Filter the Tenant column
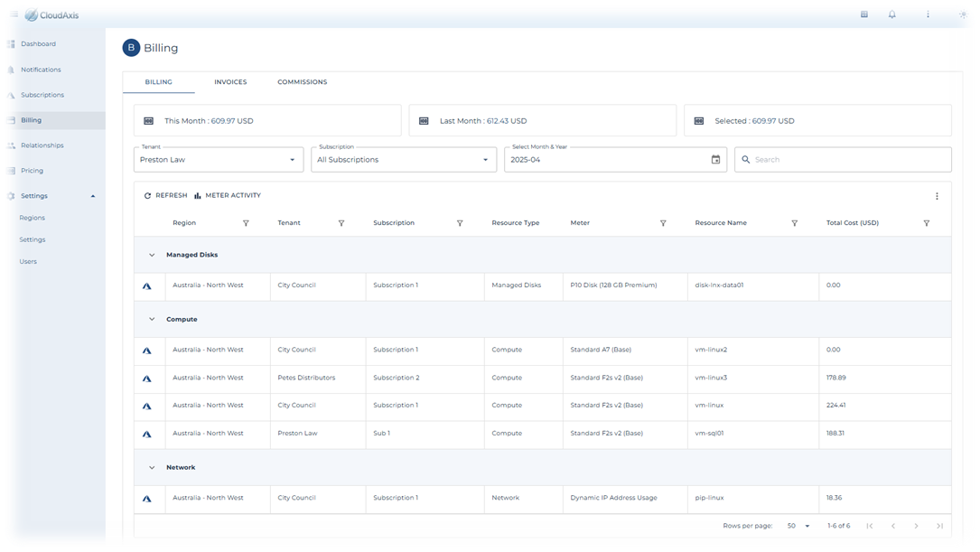The width and height of the screenshot is (980, 552). 341,223
